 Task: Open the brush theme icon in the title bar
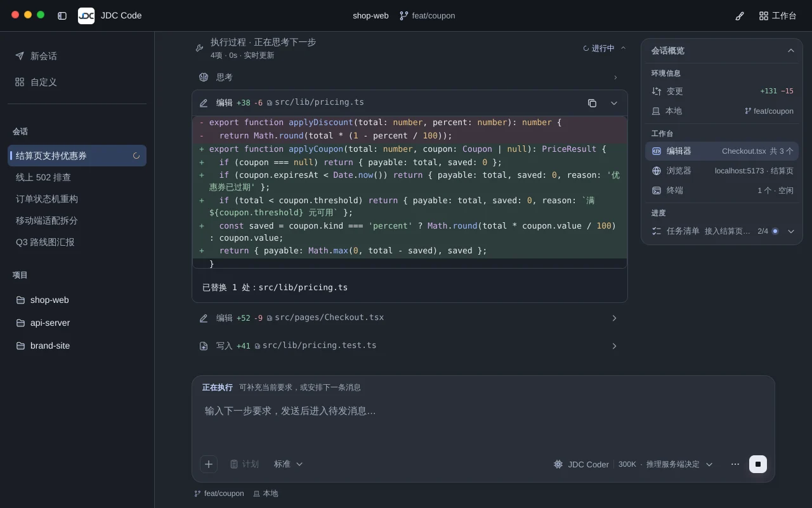(x=740, y=16)
